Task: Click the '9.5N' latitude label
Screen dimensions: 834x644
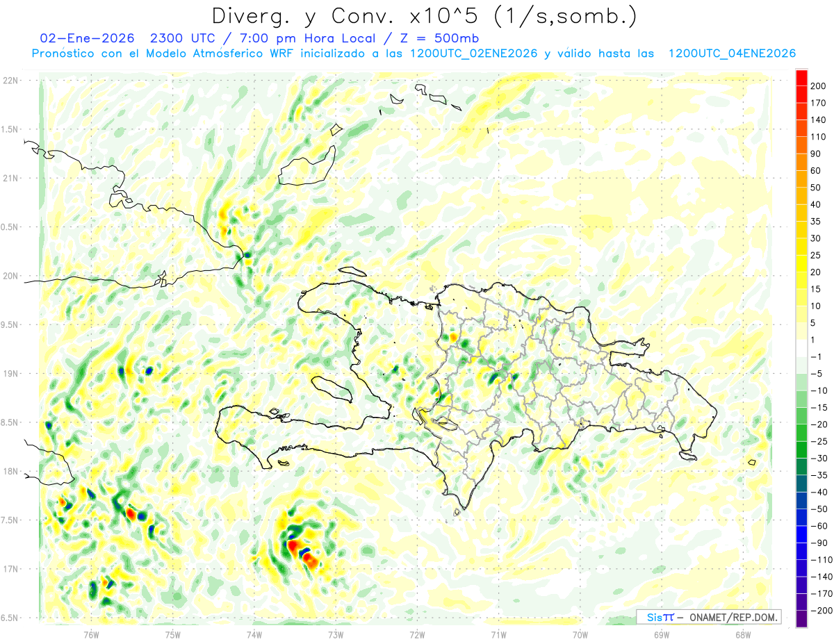Action: coord(10,324)
